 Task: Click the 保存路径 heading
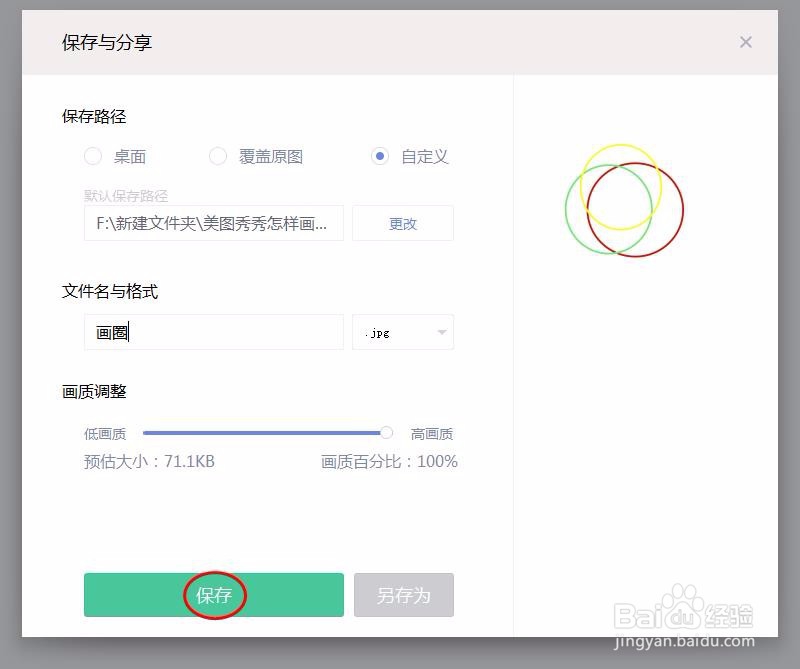[x=94, y=116]
